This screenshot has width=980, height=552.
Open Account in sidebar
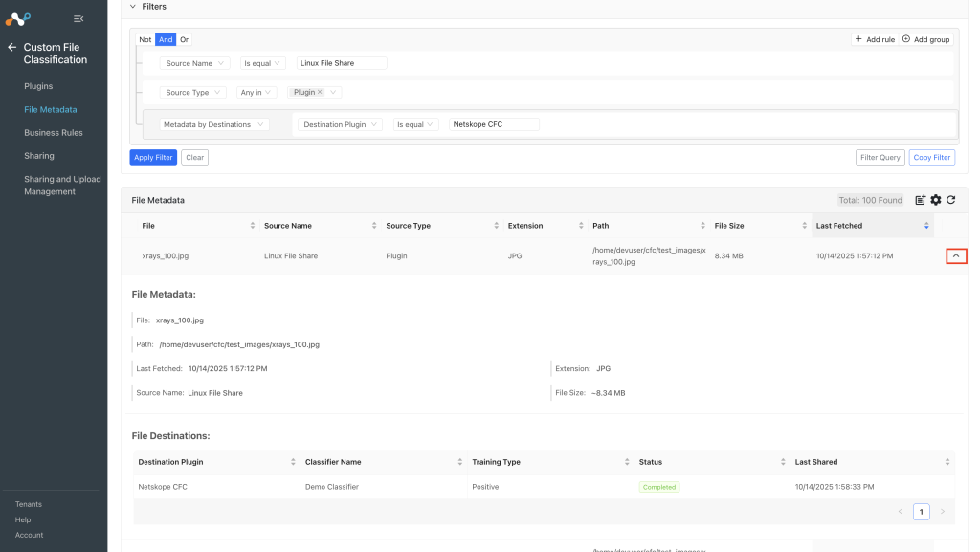tap(29, 535)
